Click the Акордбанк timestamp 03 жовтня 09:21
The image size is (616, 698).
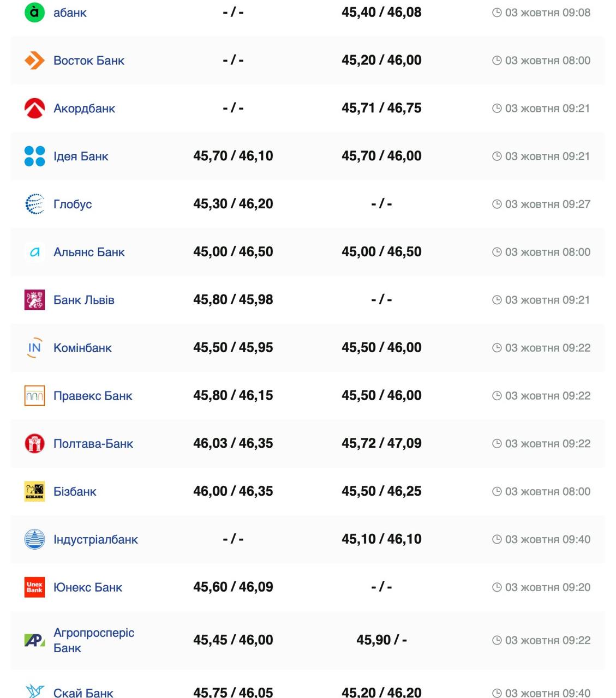tap(547, 109)
